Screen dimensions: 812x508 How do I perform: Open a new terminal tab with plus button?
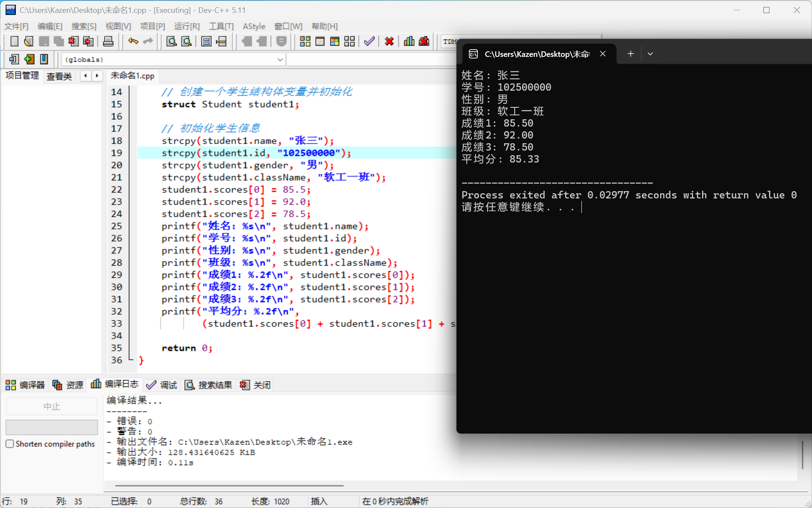click(x=630, y=54)
